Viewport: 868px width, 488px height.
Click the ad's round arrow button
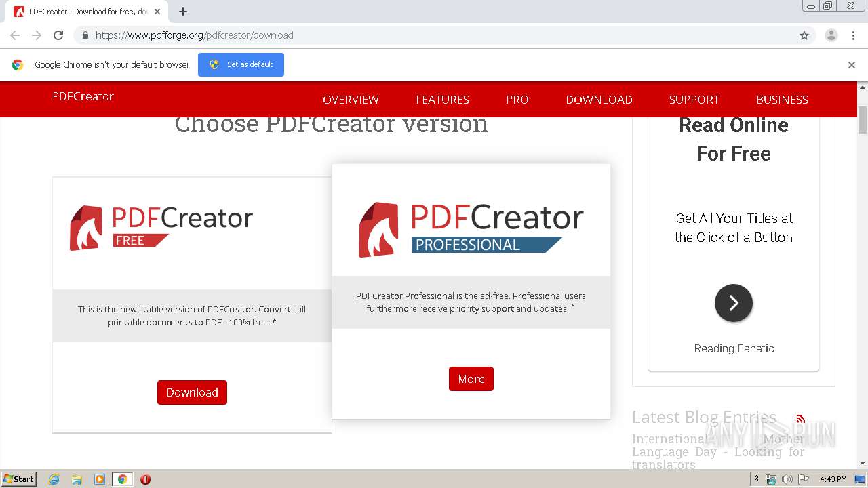click(734, 303)
